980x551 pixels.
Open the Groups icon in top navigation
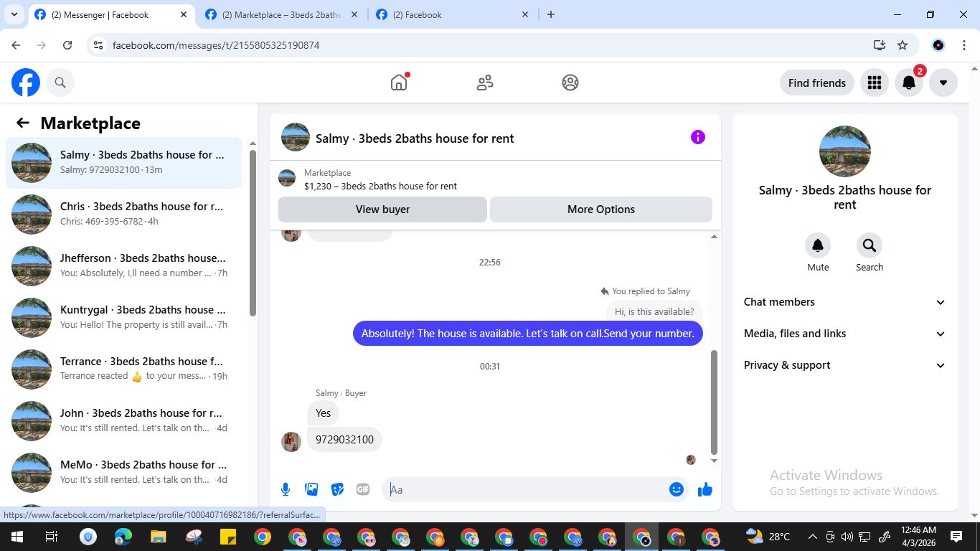point(570,83)
